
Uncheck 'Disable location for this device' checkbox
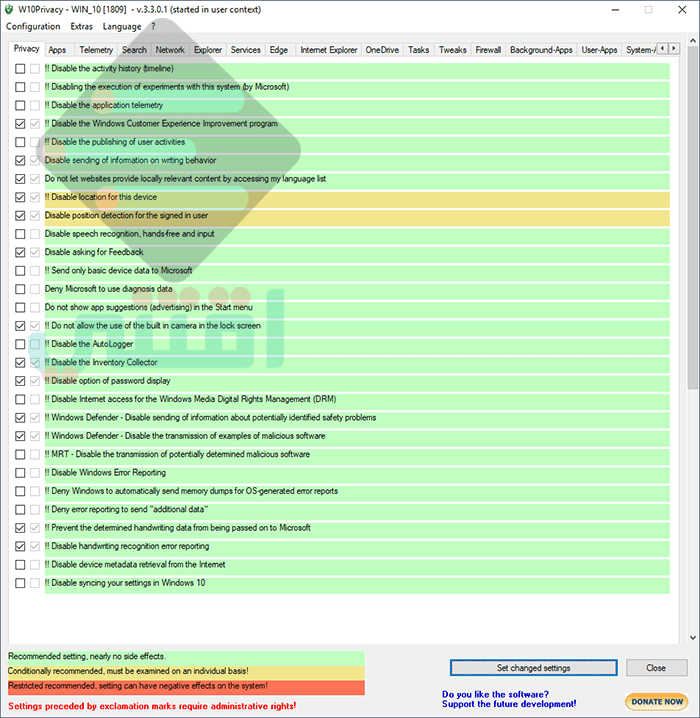tap(20, 197)
